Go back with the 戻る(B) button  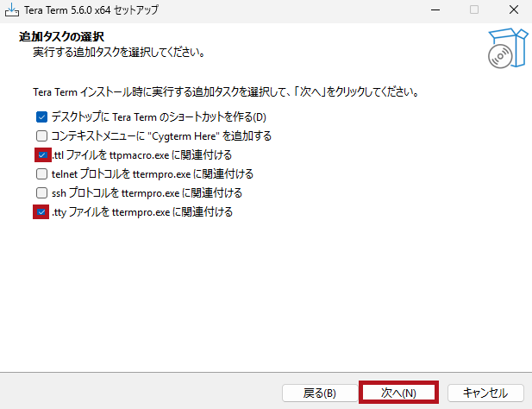click(319, 393)
